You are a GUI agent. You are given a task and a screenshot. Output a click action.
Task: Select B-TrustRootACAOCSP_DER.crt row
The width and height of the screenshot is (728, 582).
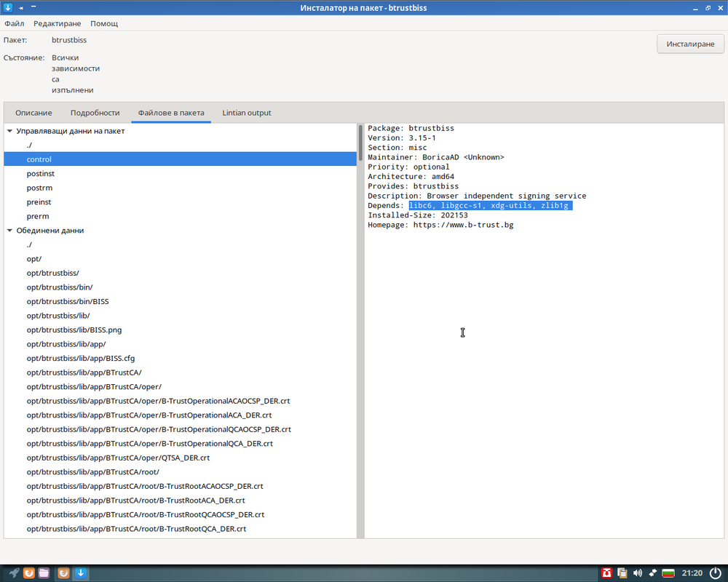pos(180,486)
